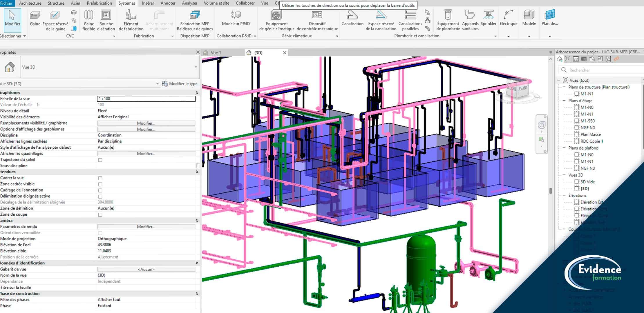Click Modifier for Remplacements visibilité / graphismes

146,123
